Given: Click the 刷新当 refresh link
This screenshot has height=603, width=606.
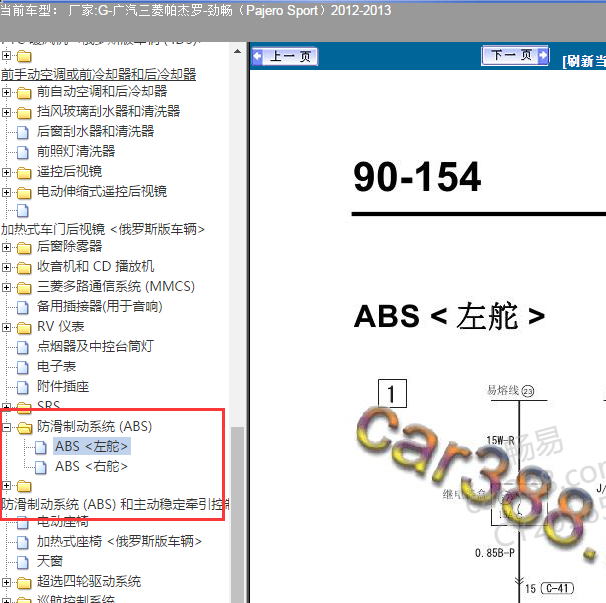Looking at the screenshot, I should 584,61.
